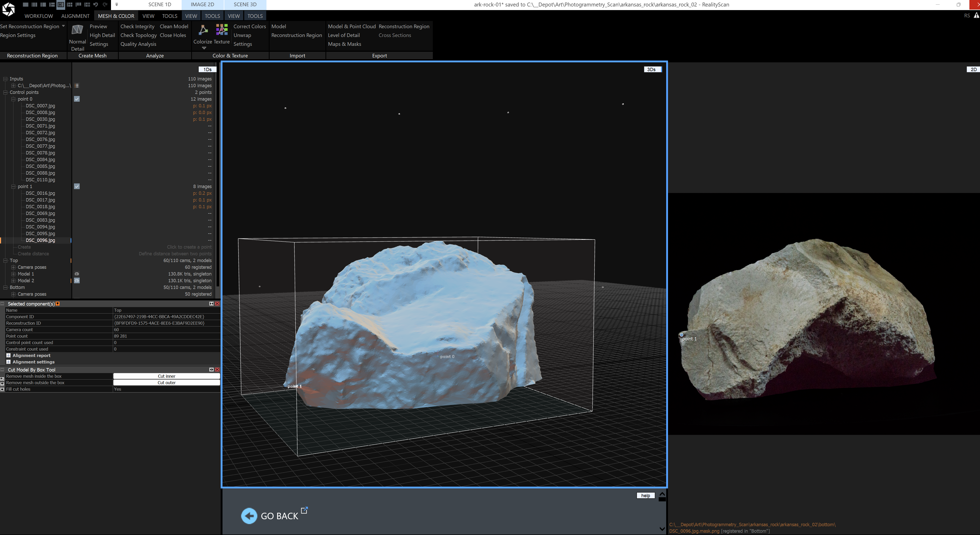Screen dimensions: 980x535
Task: Click the list icon beside the Inputs folder
Action: click(x=77, y=86)
